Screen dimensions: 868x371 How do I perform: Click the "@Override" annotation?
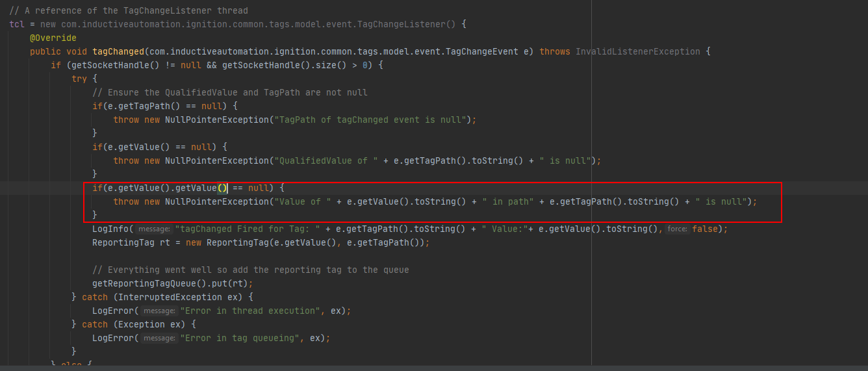click(53, 38)
